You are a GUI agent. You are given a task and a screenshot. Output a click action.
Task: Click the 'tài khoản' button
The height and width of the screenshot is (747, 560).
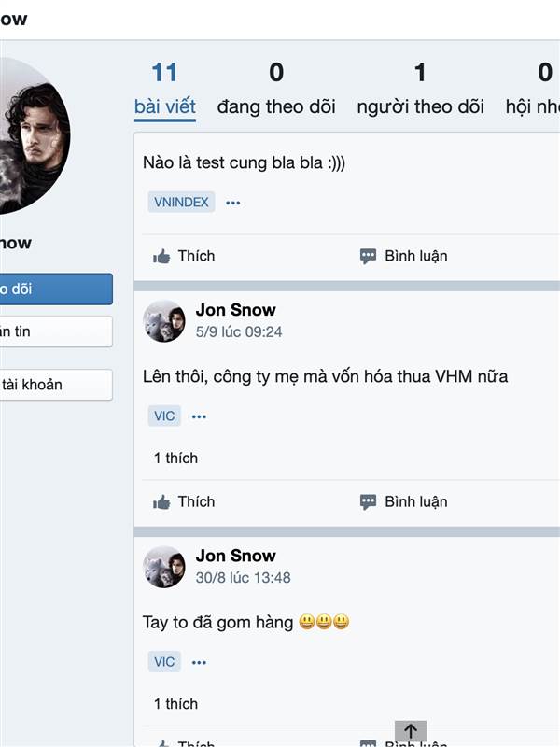[x=56, y=385]
